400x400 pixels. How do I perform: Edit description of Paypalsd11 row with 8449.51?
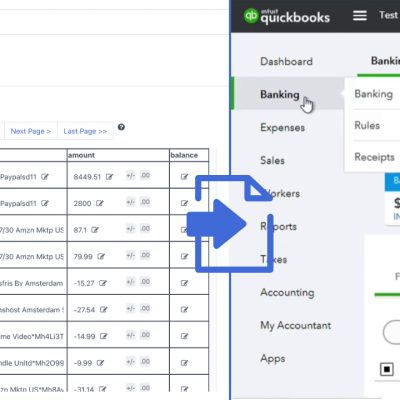(x=45, y=177)
